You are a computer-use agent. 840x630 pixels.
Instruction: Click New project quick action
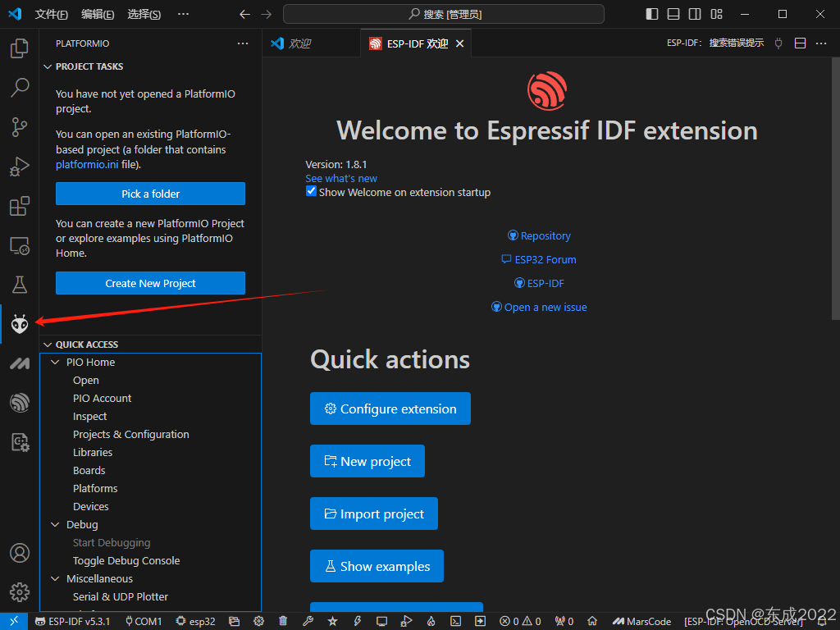click(x=367, y=461)
